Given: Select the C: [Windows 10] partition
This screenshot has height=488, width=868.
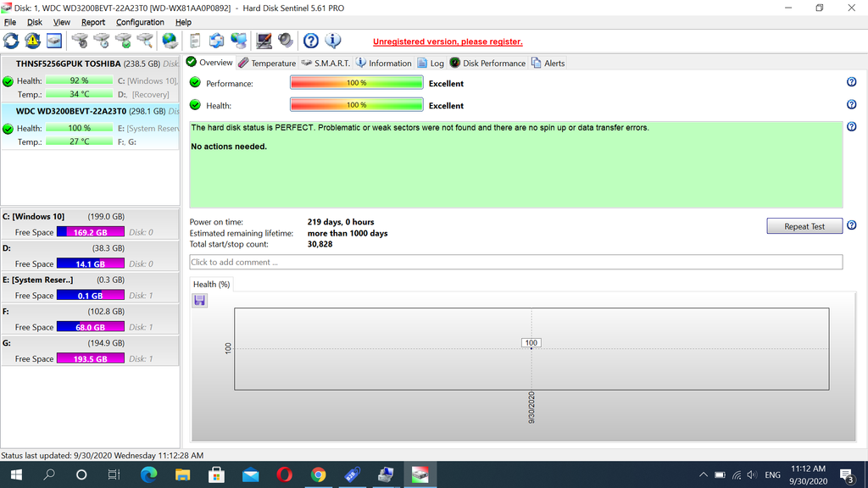Looking at the screenshot, I should pos(90,224).
